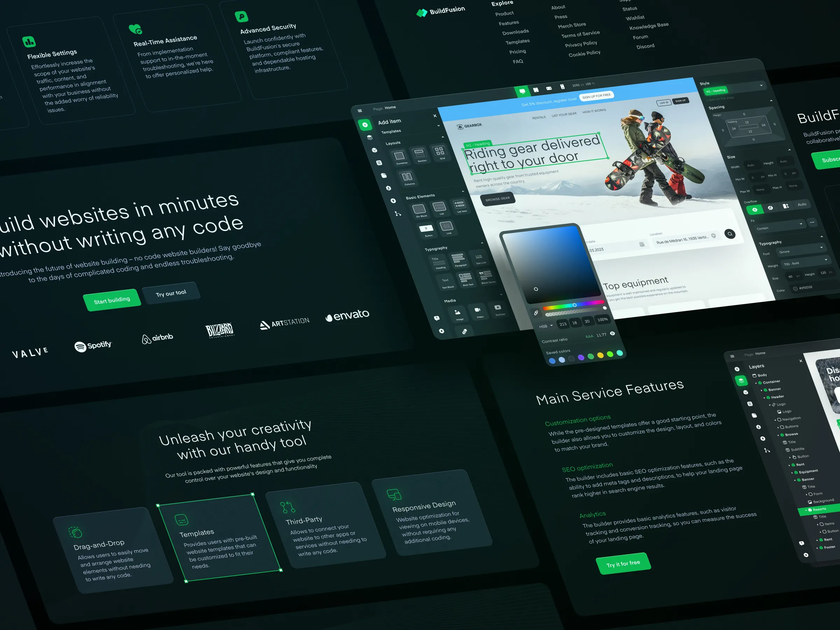Enable hidden overflow with the crossed-eye toggle

[x=770, y=209]
